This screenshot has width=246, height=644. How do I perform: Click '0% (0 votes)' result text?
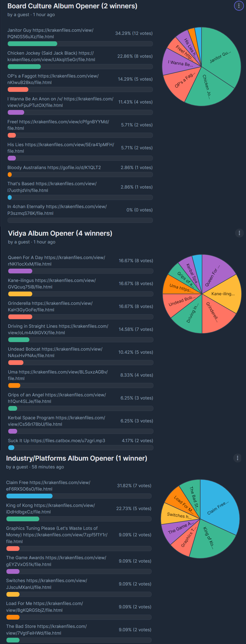tap(140, 210)
